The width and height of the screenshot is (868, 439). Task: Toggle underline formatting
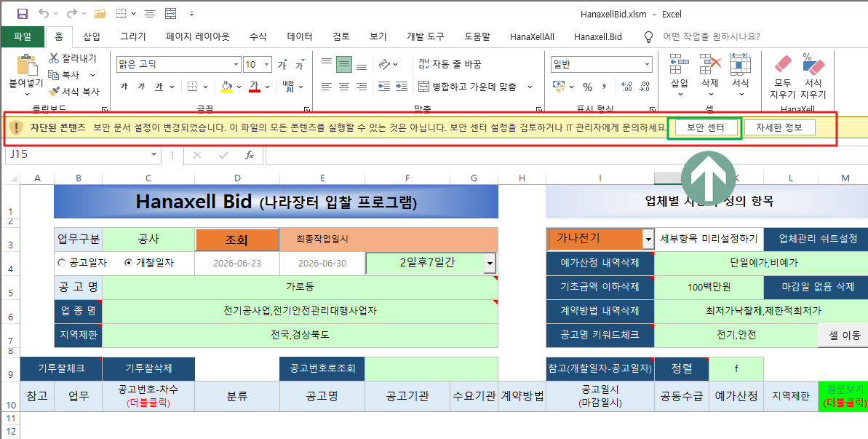point(159,87)
